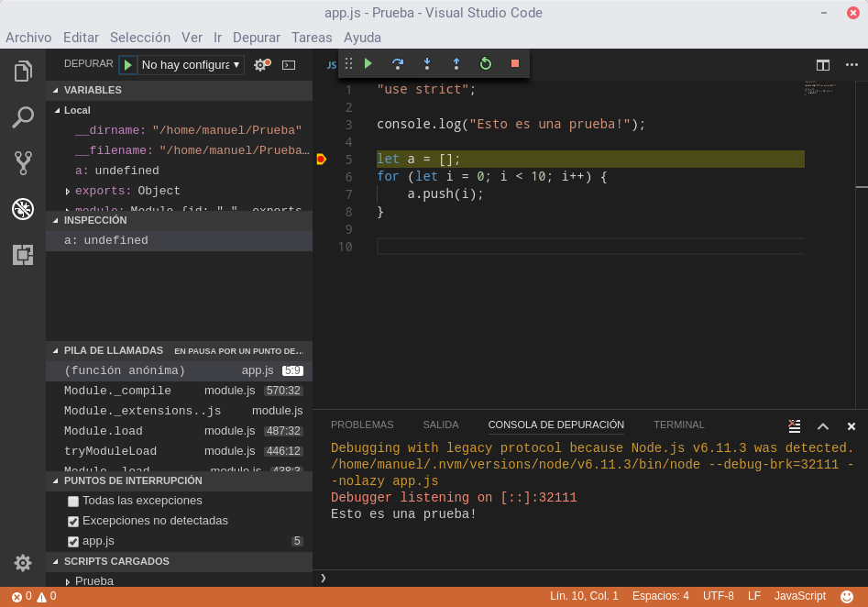Expand the exports Object variable

(67, 191)
